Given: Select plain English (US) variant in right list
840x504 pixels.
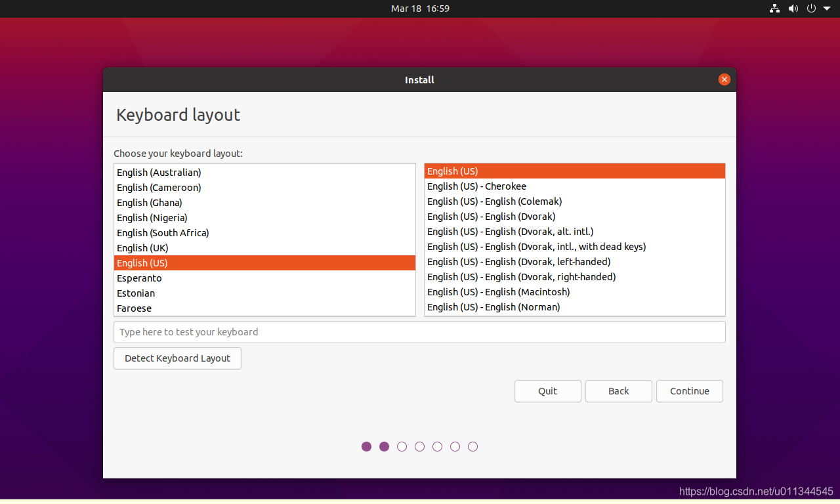Looking at the screenshot, I should (x=575, y=171).
